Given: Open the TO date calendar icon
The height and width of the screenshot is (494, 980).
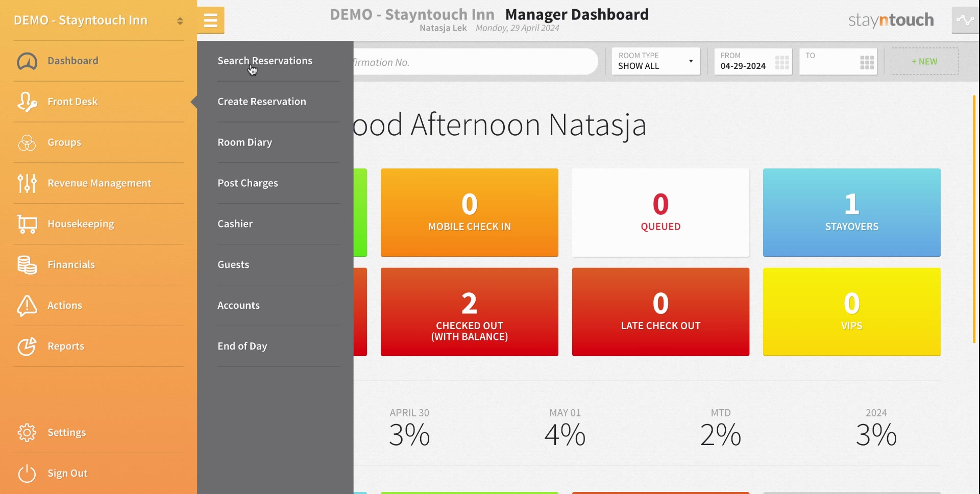Looking at the screenshot, I should [x=867, y=62].
